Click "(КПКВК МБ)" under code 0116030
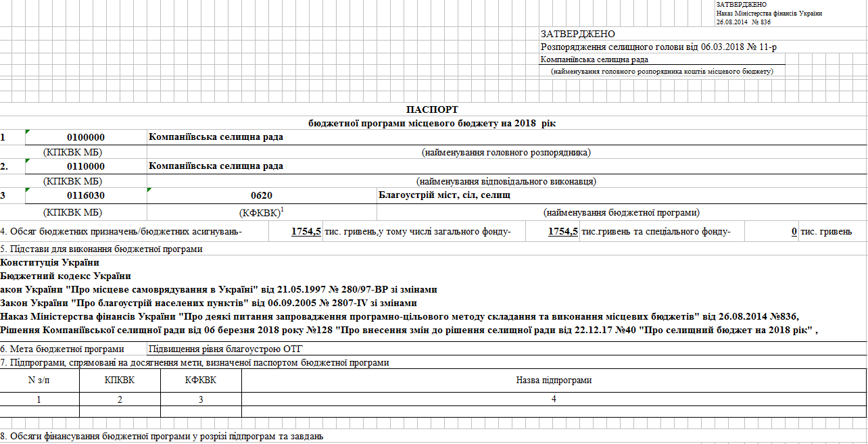This screenshot has width=868, height=444. (72, 213)
